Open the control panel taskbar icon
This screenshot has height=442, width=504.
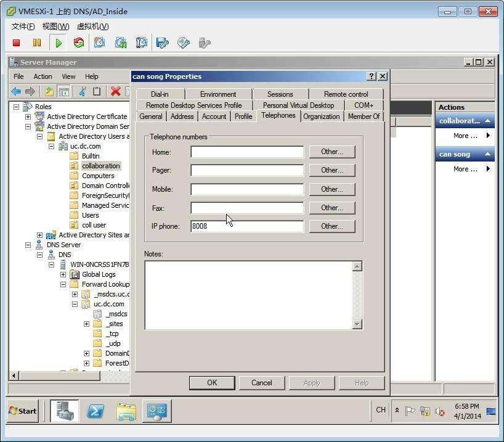point(157,411)
